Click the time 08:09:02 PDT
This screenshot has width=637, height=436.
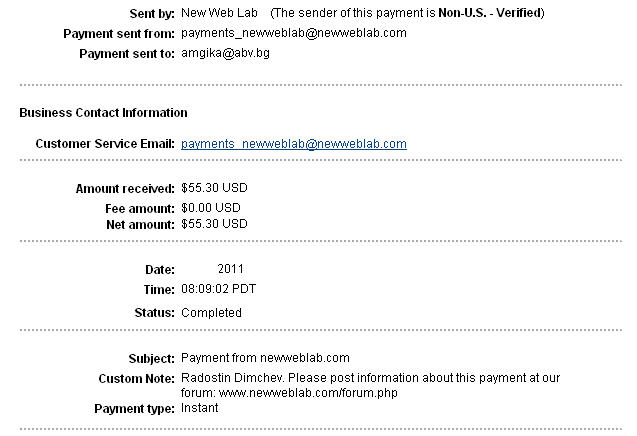(219, 289)
